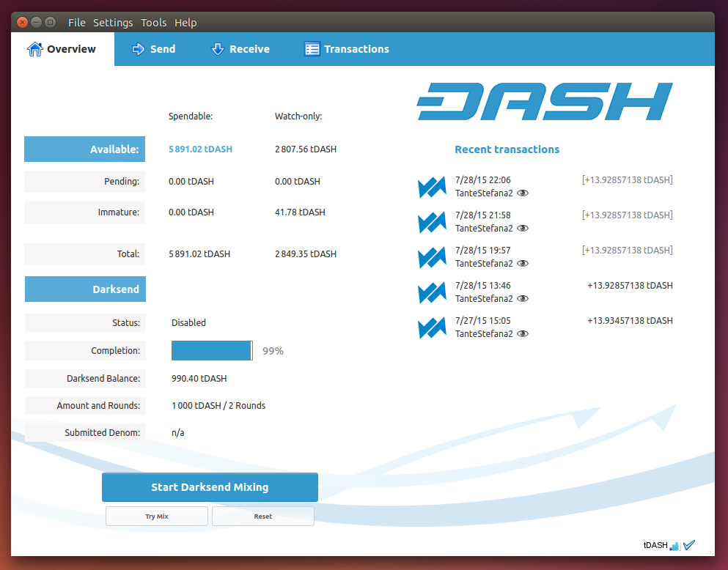Click the Available label
Viewport: 728px width, 570px height.
click(x=84, y=149)
